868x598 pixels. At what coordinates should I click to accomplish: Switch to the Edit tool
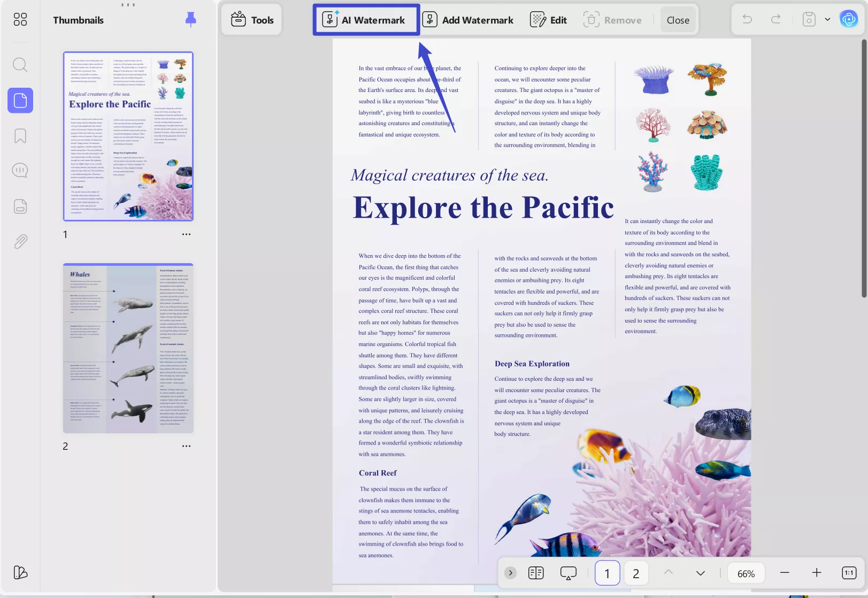[x=548, y=20]
